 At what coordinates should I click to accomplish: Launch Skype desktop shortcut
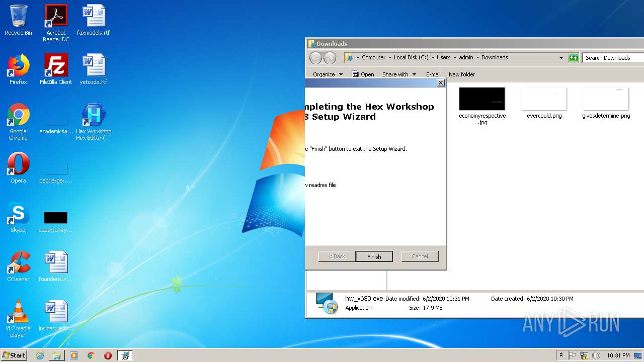pyautogui.click(x=18, y=217)
